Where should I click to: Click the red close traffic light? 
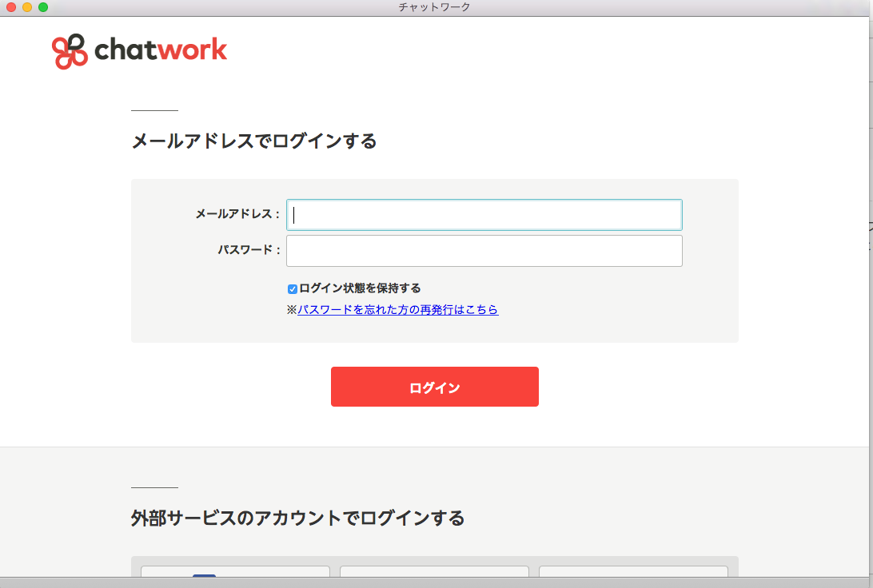click(11, 8)
